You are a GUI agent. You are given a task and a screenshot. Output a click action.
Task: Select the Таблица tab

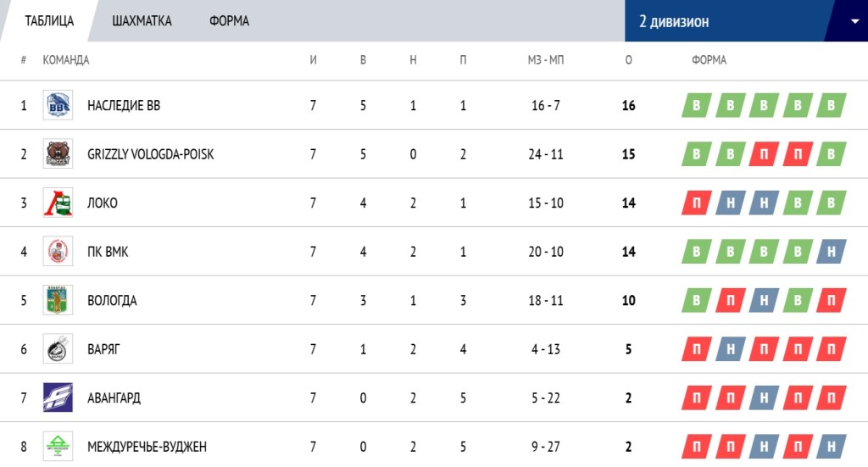49,21
